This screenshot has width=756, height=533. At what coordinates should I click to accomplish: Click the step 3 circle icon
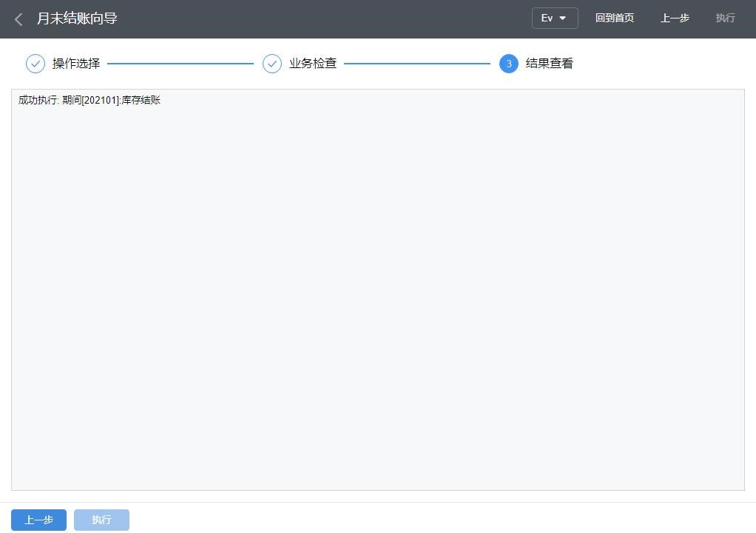509,64
